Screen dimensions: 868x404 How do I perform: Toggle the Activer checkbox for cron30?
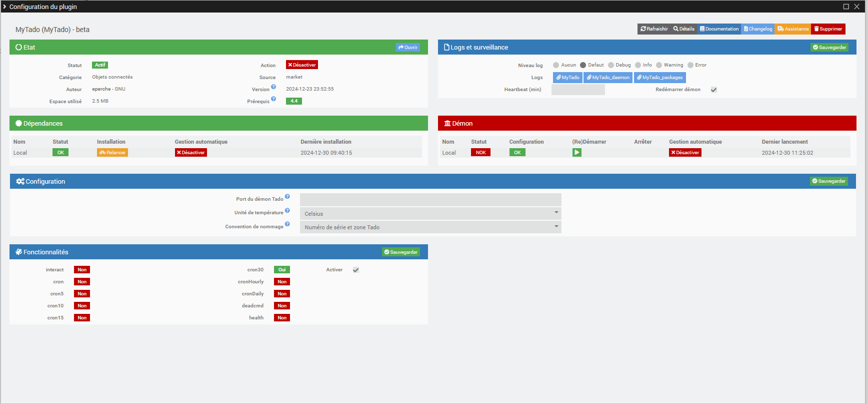pyautogui.click(x=356, y=270)
